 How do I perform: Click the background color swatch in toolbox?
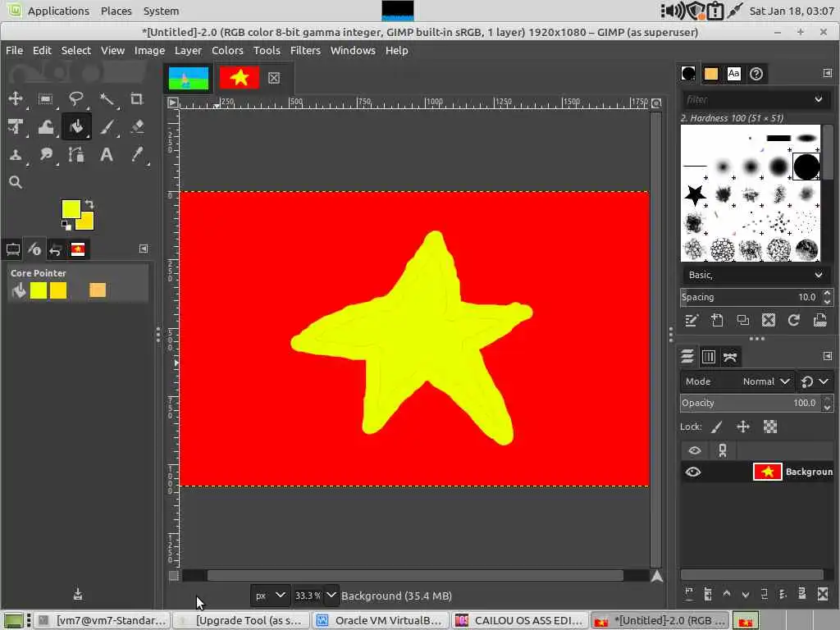pos(88,223)
